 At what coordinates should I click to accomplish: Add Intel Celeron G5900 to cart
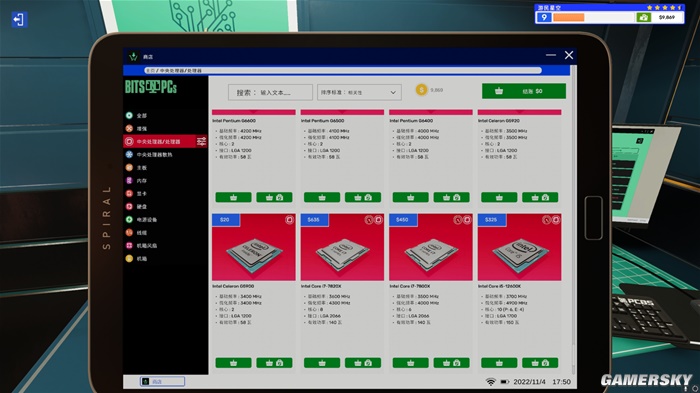(x=233, y=363)
